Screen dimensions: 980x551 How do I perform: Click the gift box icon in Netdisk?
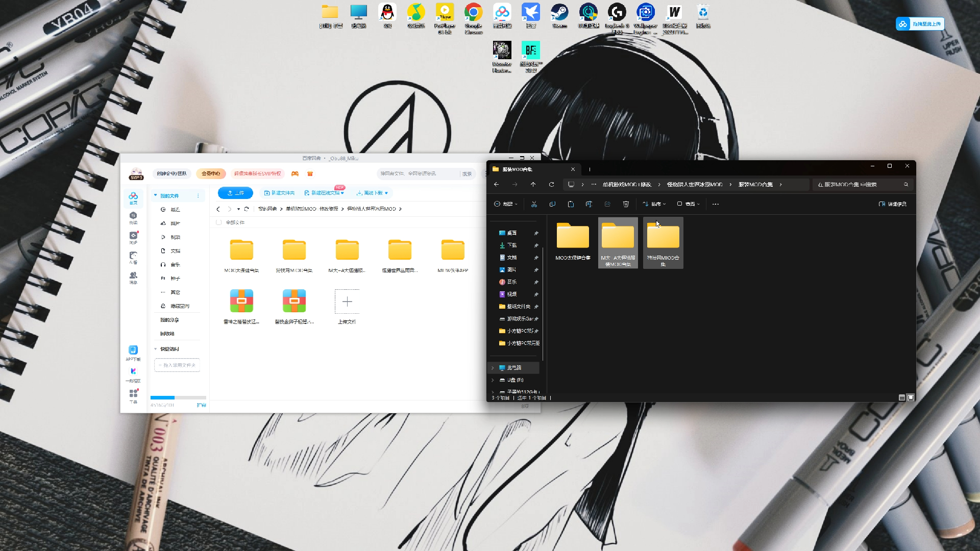tap(310, 173)
